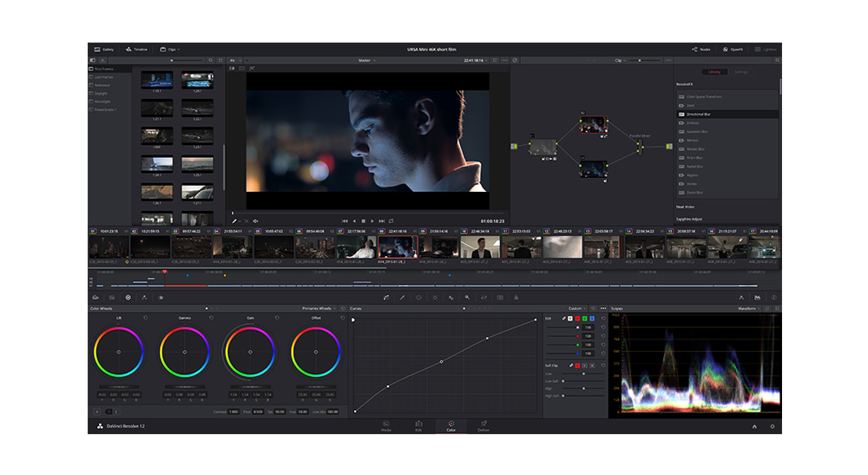Select the Last Frames album
Viewport: 868px width, 475px height.
coord(104,77)
